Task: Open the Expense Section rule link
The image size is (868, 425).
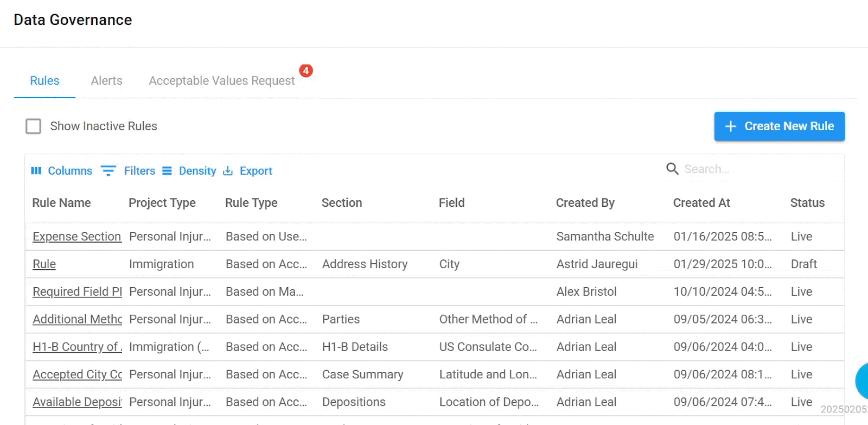Action: (x=77, y=237)
